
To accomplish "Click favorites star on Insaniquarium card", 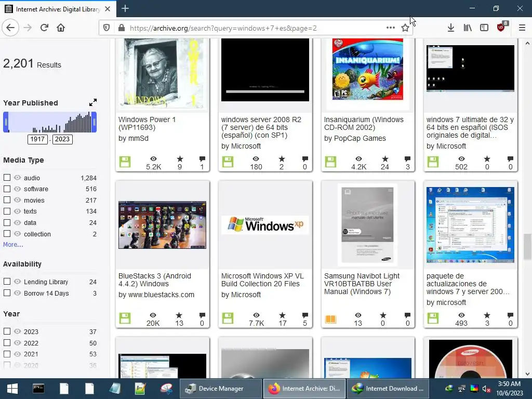I will (x=385, y=159).
